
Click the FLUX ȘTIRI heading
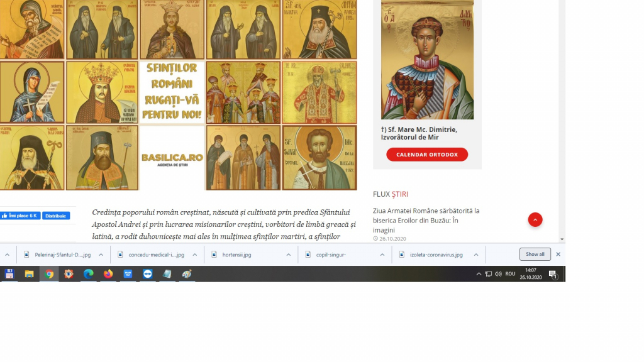[391, 194]
